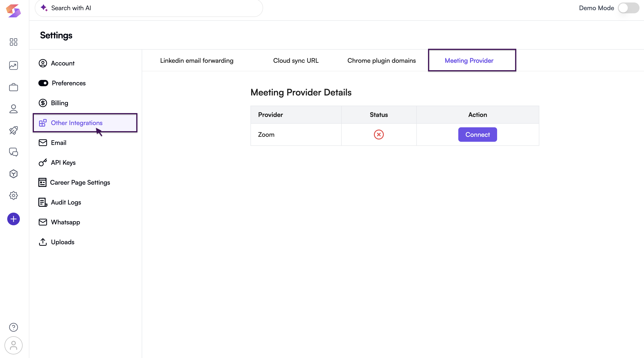Screen dimensions: 644x358
Task: Open the settings gear icon in sidebar
Action: tap(14, 195)
